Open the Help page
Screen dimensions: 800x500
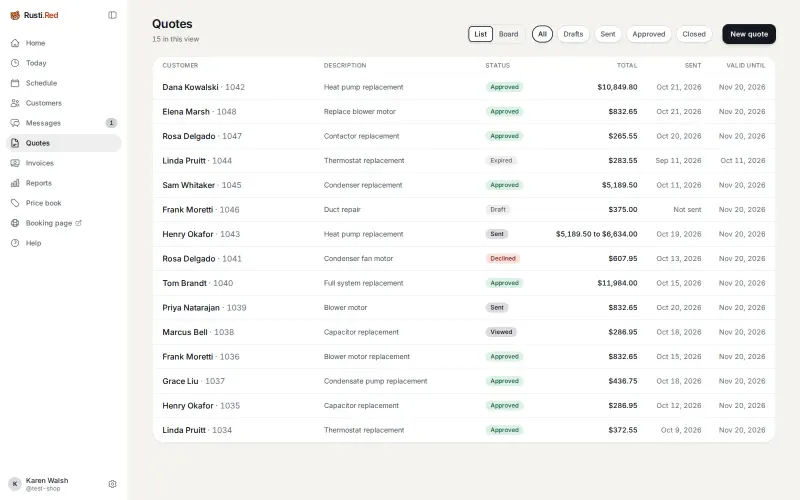pos(64,243)
